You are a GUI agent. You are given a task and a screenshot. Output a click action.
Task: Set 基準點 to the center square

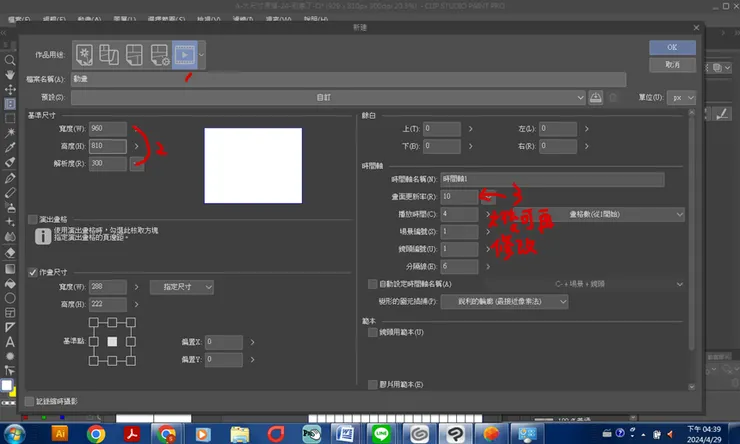point(112,342)
